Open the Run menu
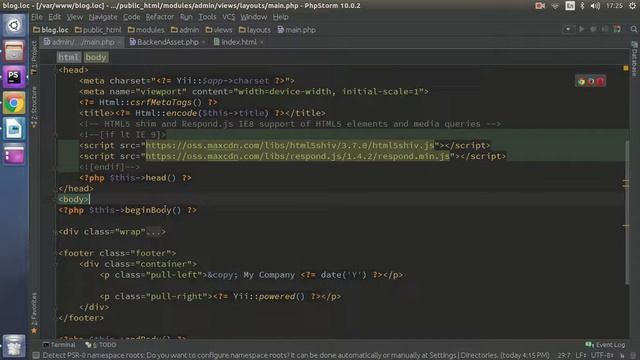640x360 pixels. (186, 17)
